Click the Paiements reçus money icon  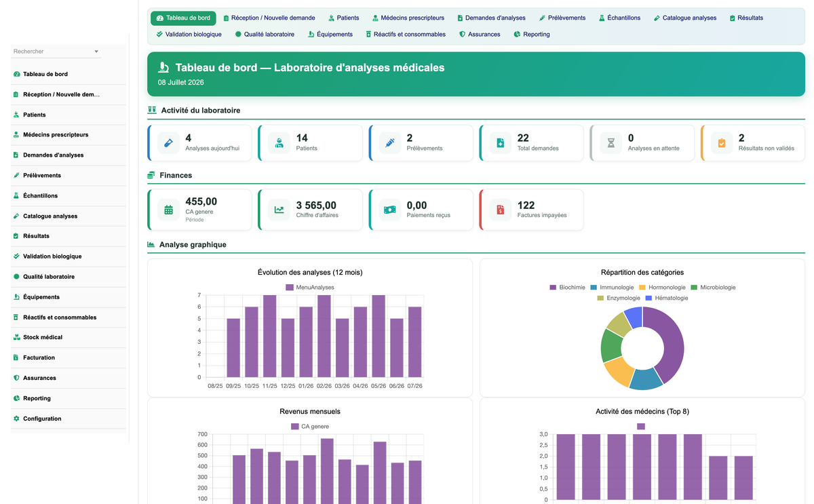pos(390,210)
